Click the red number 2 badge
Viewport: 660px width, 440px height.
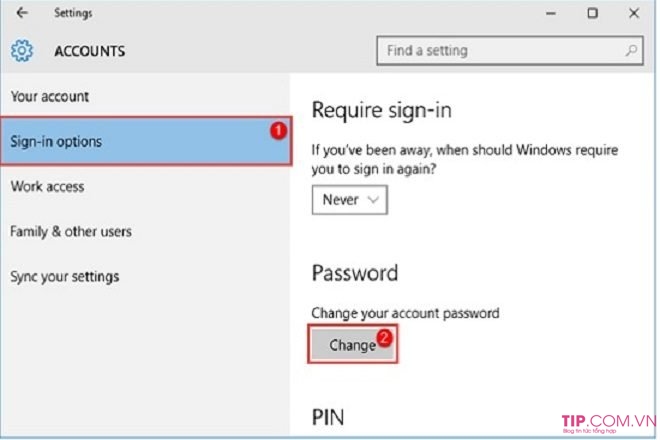click(x=384, y=338)
